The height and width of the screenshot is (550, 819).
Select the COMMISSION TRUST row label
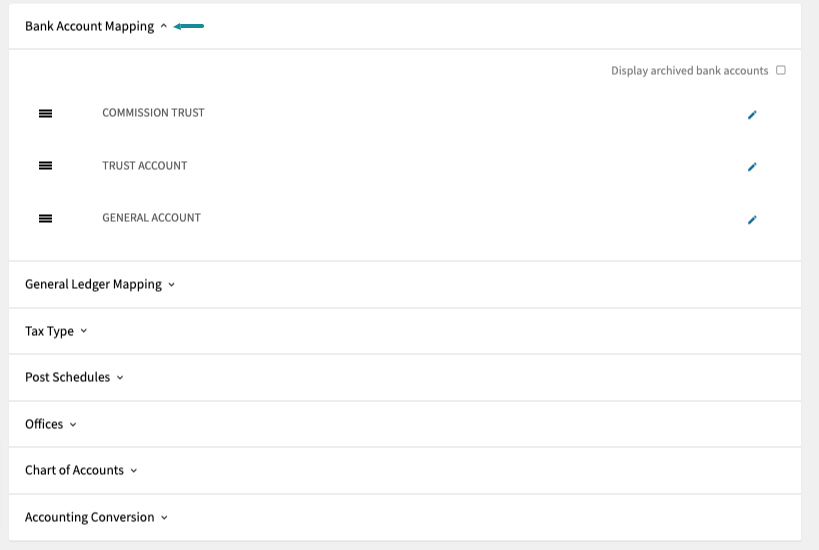pyautogui.click(x=153, y=113)
